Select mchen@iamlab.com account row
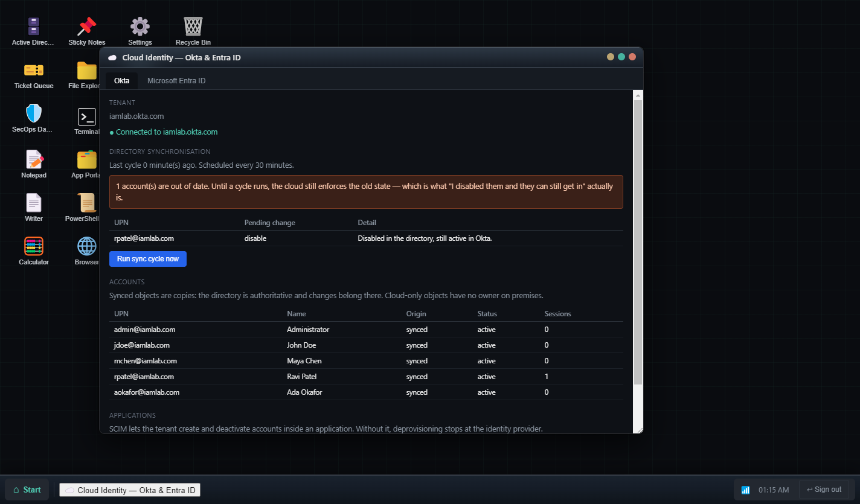860x504 pixels. click(366, 361)
